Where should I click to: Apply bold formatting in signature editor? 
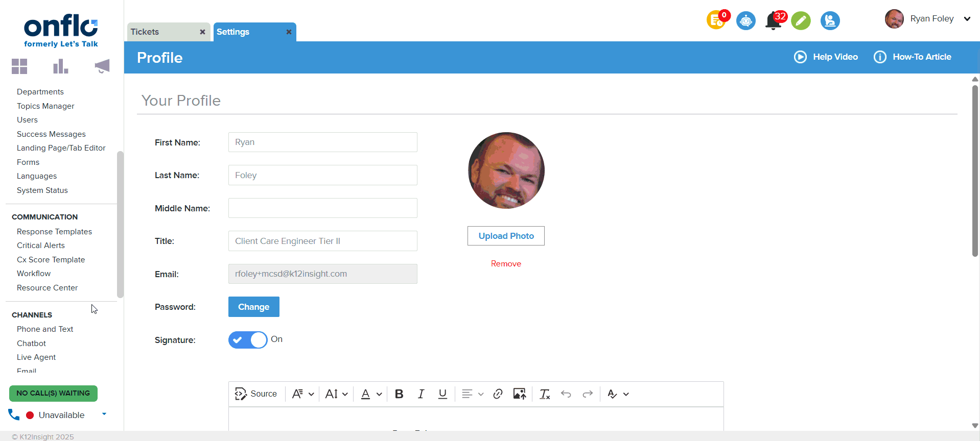(399, 394)
